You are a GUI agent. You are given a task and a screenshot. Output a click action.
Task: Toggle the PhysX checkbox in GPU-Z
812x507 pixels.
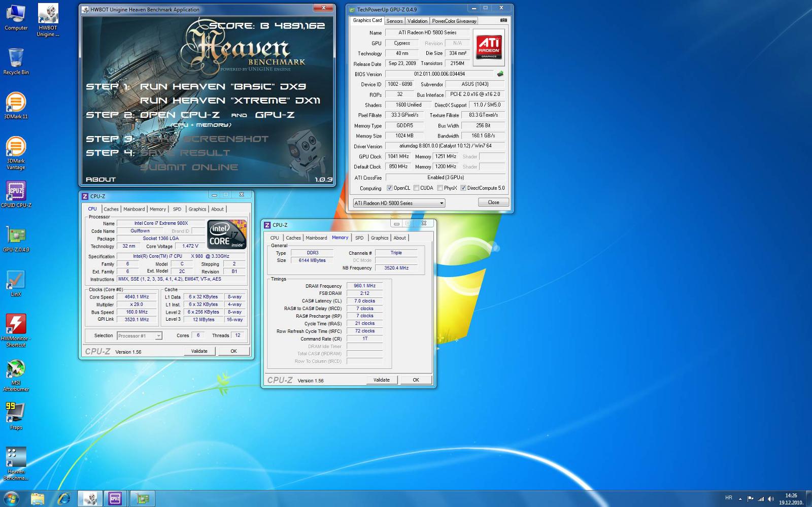440,188
